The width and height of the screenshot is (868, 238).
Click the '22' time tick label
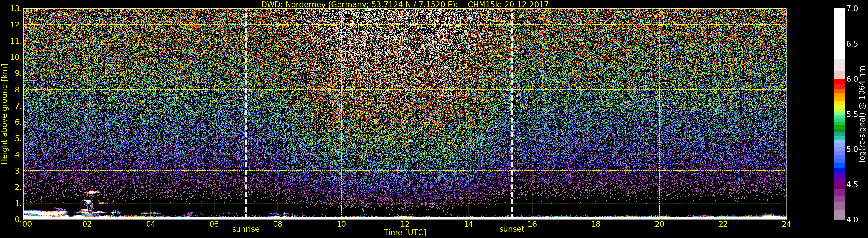723,224
